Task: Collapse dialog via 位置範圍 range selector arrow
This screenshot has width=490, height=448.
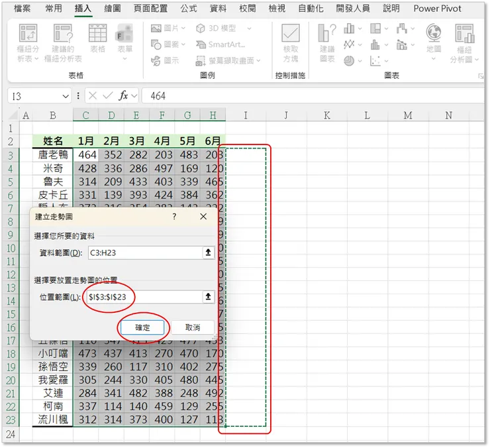Action: 208,297
